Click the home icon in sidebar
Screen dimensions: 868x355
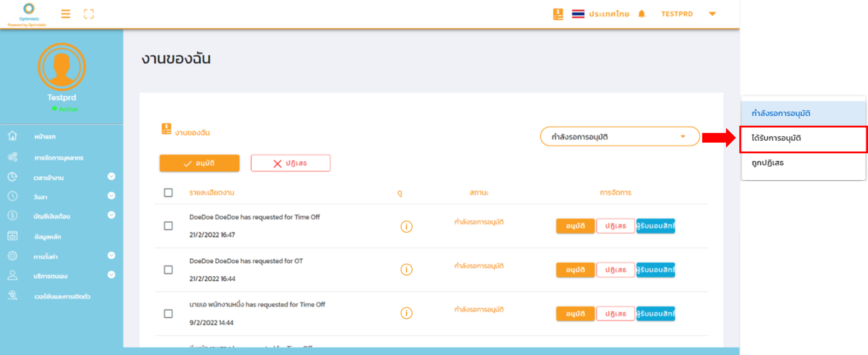(12, 136)
